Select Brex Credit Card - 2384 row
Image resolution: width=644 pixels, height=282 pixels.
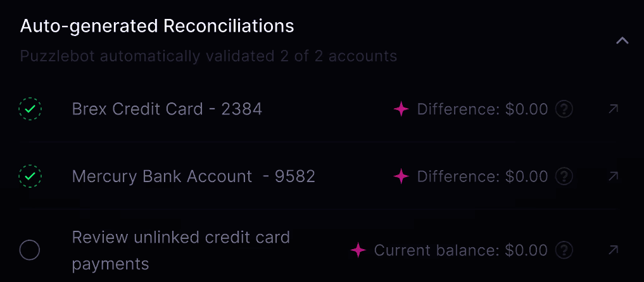pos(167,109)
